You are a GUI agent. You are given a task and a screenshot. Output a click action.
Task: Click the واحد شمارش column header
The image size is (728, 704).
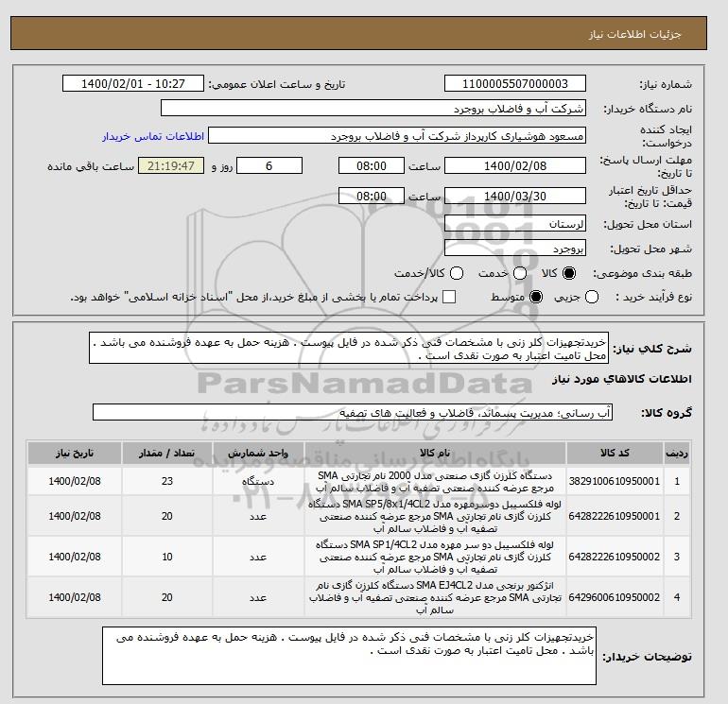258,454
